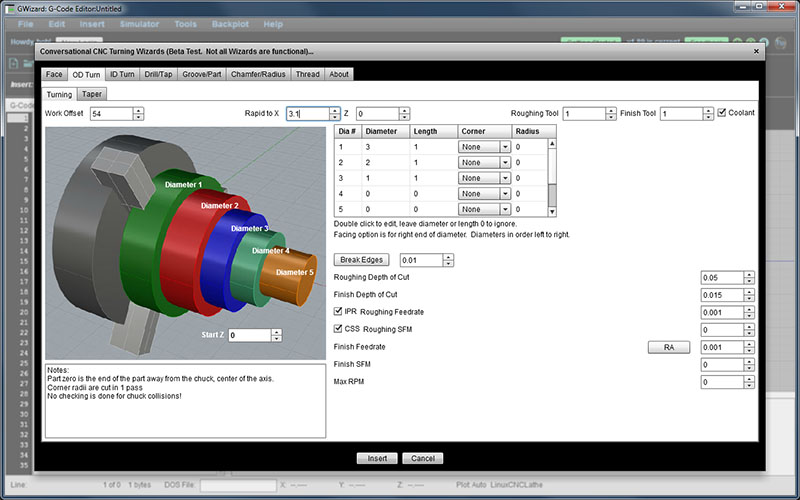
Task: Click the diameter table scrollbar down arrow
Action: coord(552,212)
